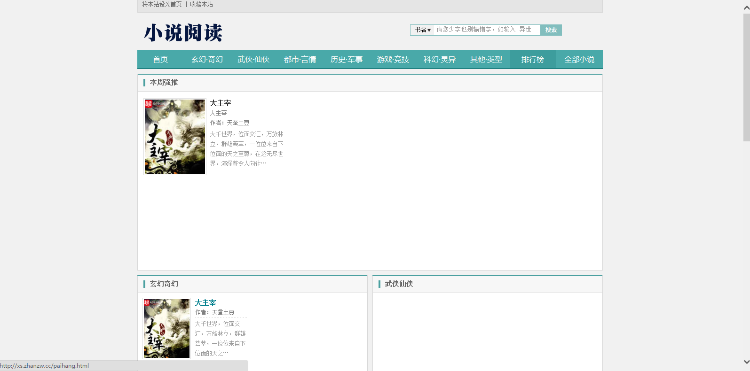750x371 pixels.
Task: Open the 书名 search type dropdown
Action: pos(422,30)
